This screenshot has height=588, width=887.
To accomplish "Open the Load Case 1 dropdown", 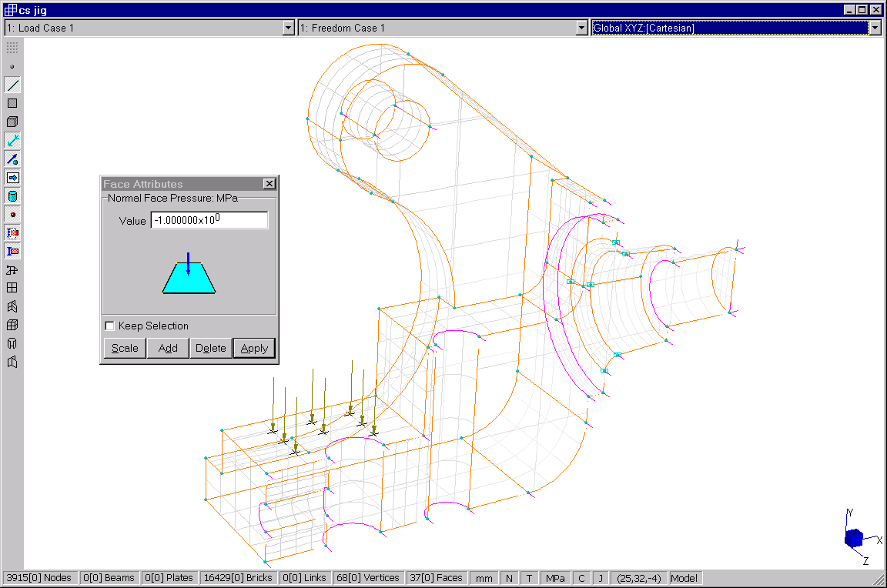I will pyautogui.click(x=289, y=28).
